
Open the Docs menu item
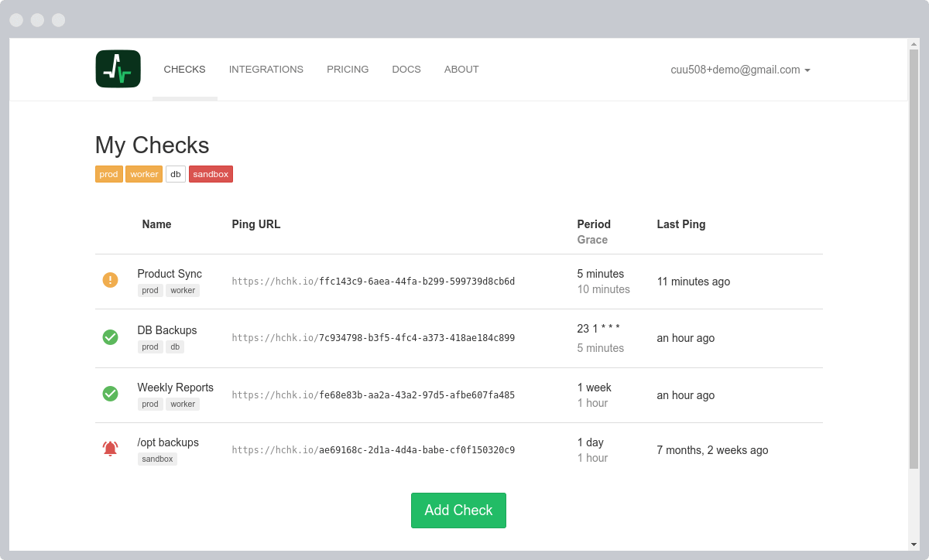pyautogui.click(x=406, y=70)
